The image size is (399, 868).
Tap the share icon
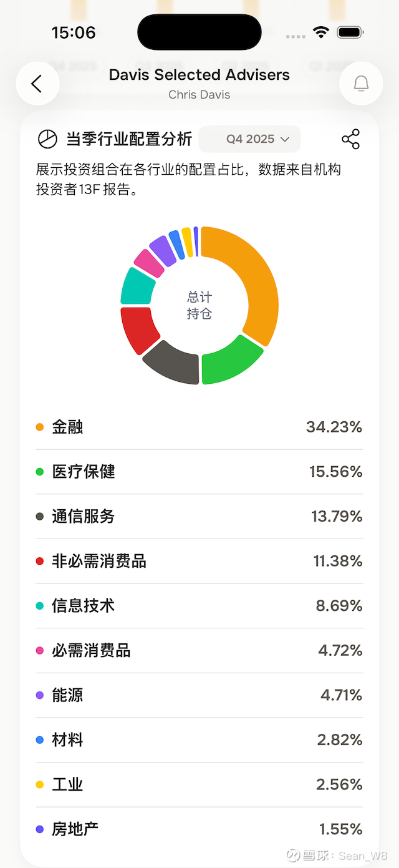tap(351, 139)
